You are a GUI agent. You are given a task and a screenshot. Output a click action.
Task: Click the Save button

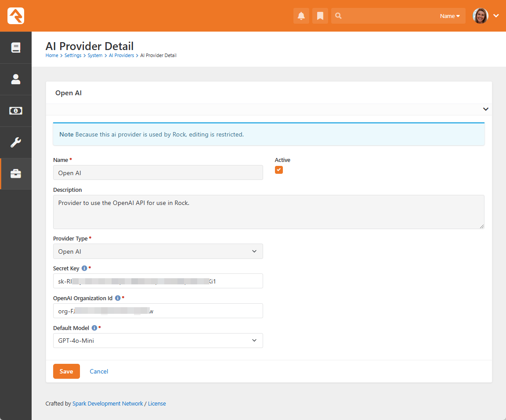[x=66, y=371]
